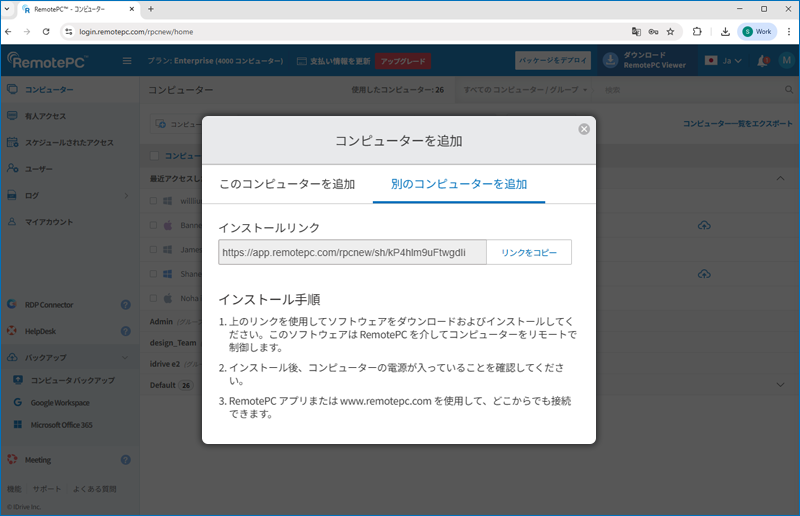Open コンピューター in the sidebar
This screenshot has height=516, width=800.
(x=49, y=90)
